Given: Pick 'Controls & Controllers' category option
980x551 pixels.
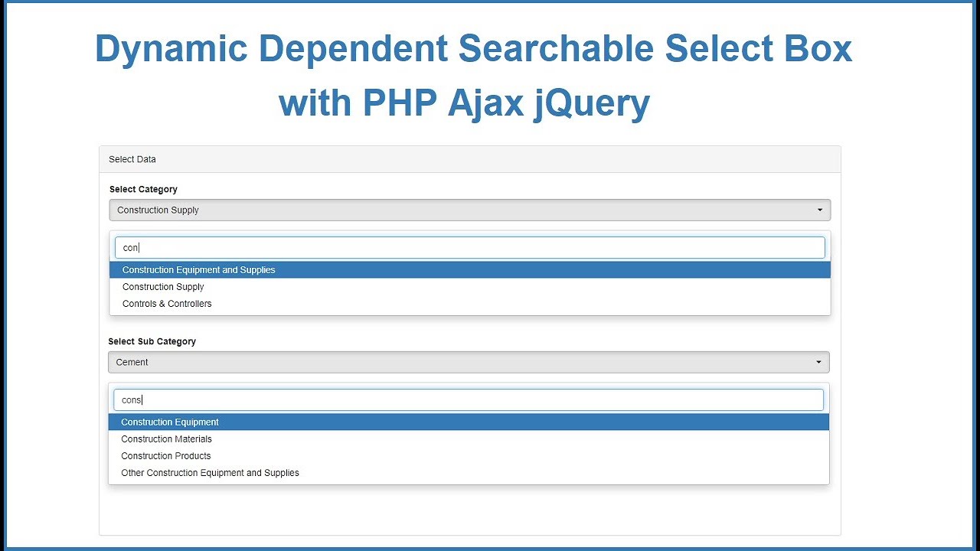Looking at the screenshot, I should click(x=469, y=304).
